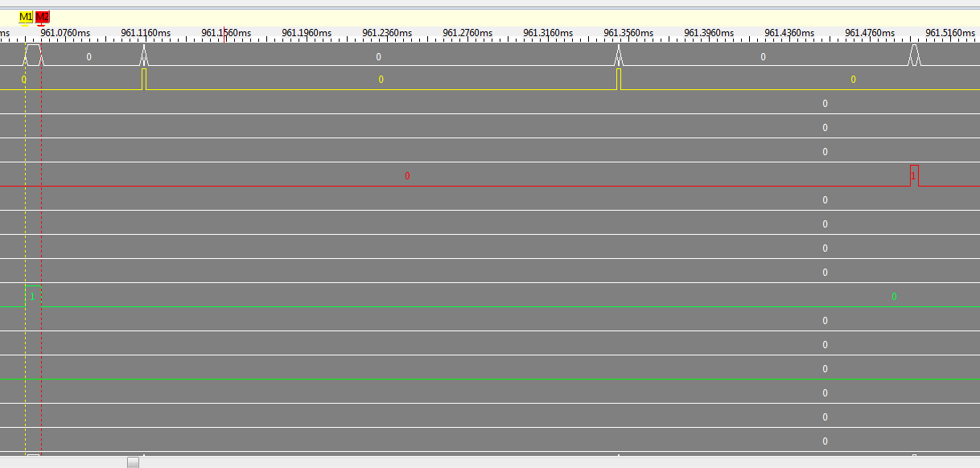Click the 961.0760ms timestamp label
980x468 pixels.
(x=66, y=33)
